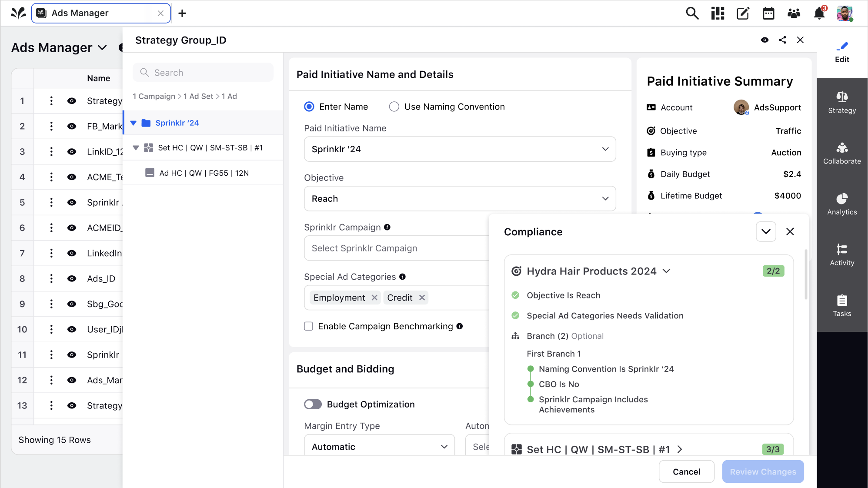Click the search field in campaign tree
Screen dimensions: 868x488
203,73
